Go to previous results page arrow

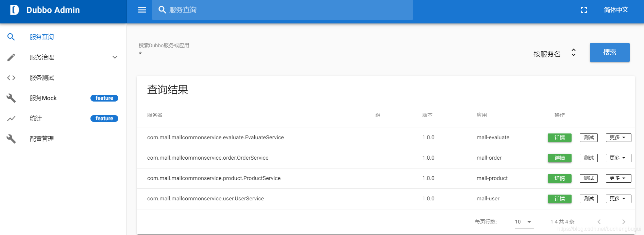599,222
